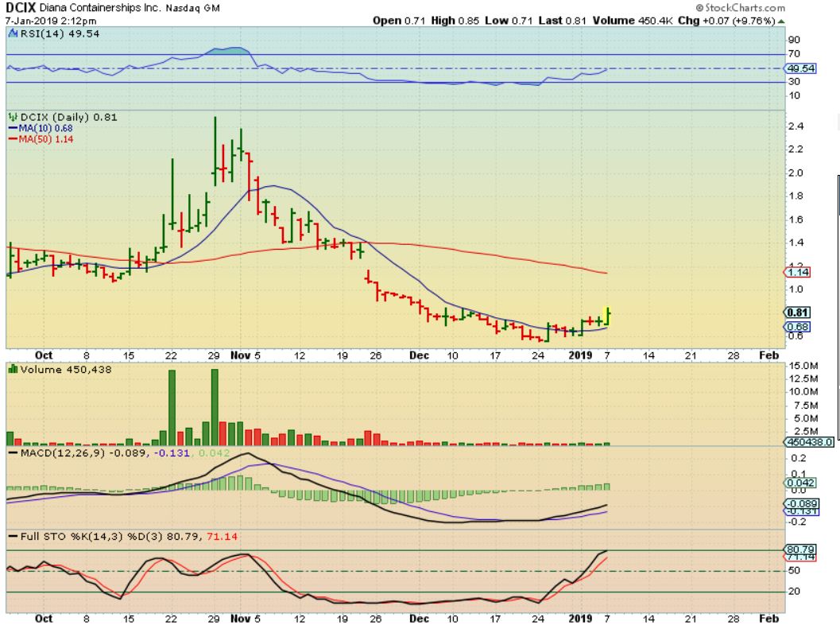
Task: Click the Open 0.71 value
Action: [399, 21]
